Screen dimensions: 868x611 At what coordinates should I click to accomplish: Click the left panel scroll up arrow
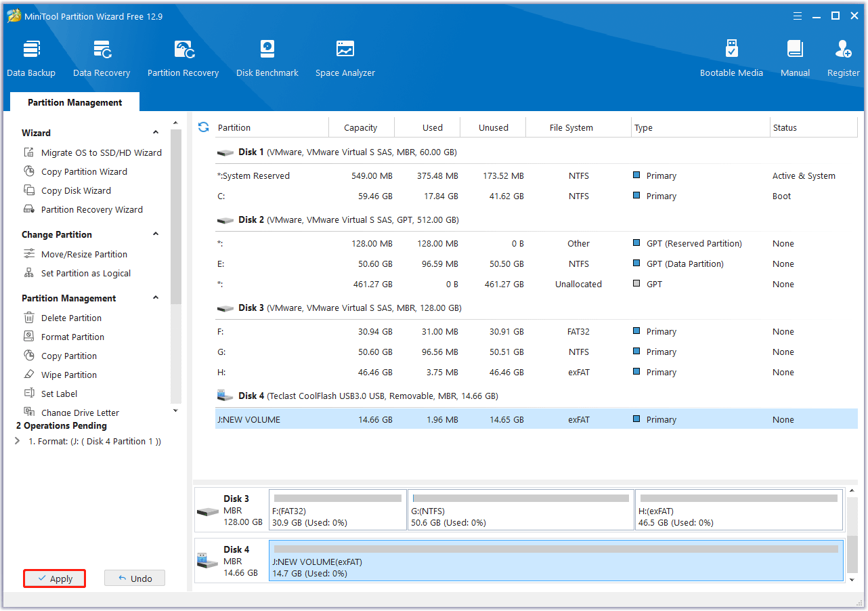tap(175, 123)
